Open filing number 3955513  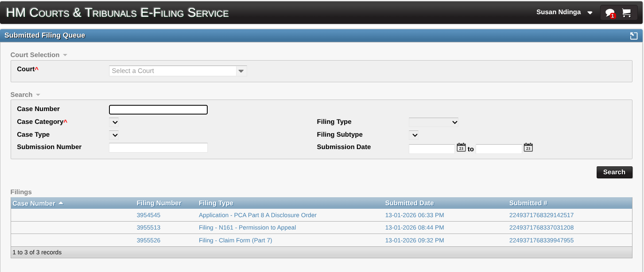(149, 228)
